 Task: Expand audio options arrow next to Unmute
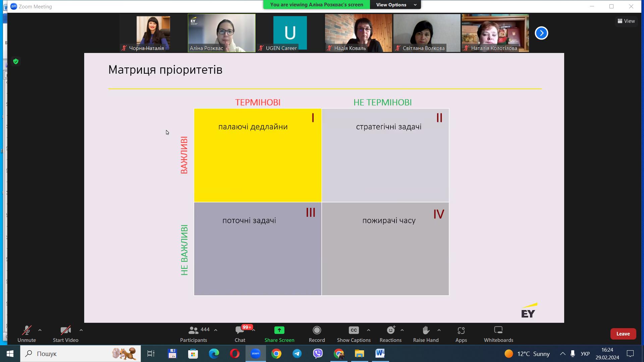[x=40, y=330]
